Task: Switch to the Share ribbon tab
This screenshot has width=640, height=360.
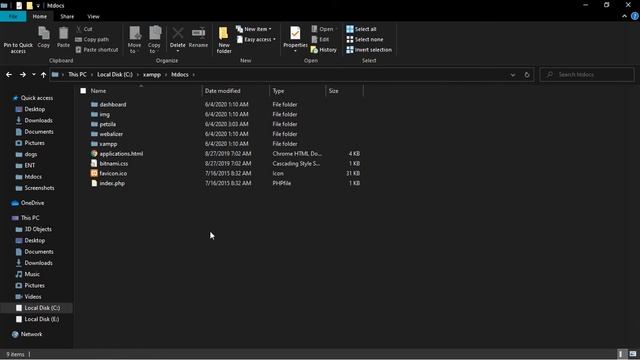Action: (67, 16)
